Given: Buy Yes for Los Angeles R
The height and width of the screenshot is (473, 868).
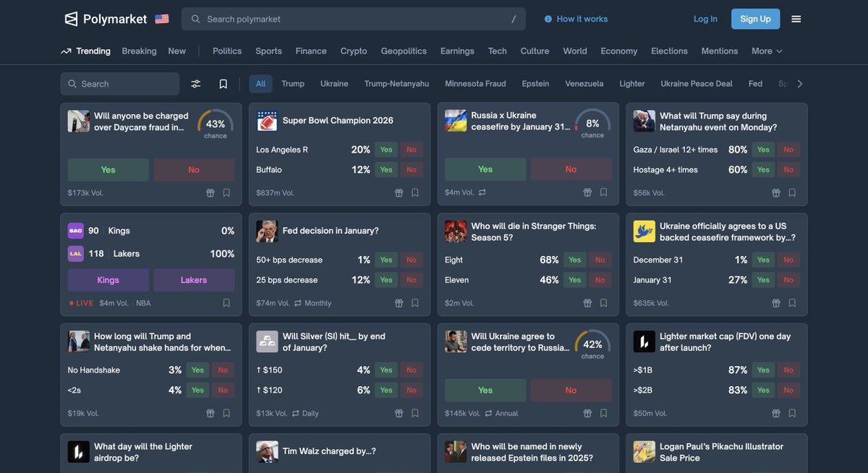Looking at the screenshot, I should (x=386, y=150).
